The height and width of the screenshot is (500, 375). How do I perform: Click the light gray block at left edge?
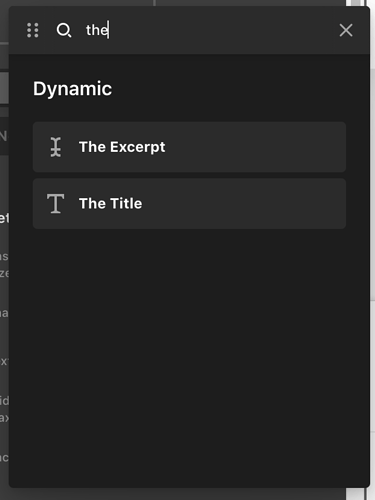click(4, 88)
